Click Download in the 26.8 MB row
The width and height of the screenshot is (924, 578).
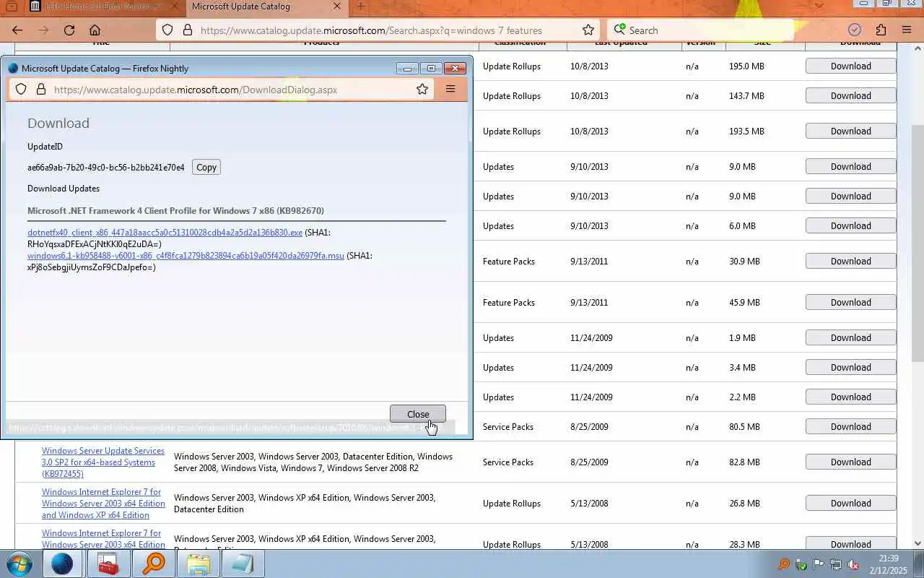(850, 503)
